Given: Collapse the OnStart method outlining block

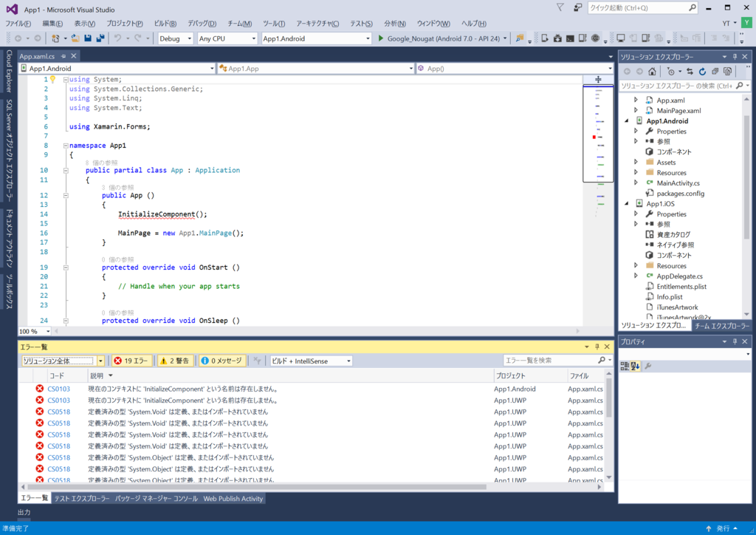Looking at the screenshot, I should [66, 267].
